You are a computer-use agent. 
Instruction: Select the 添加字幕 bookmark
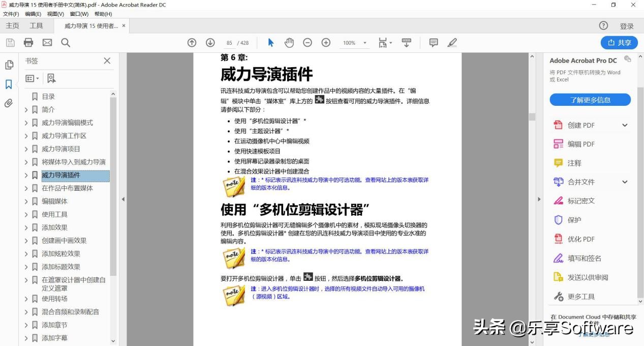(54, 338)
